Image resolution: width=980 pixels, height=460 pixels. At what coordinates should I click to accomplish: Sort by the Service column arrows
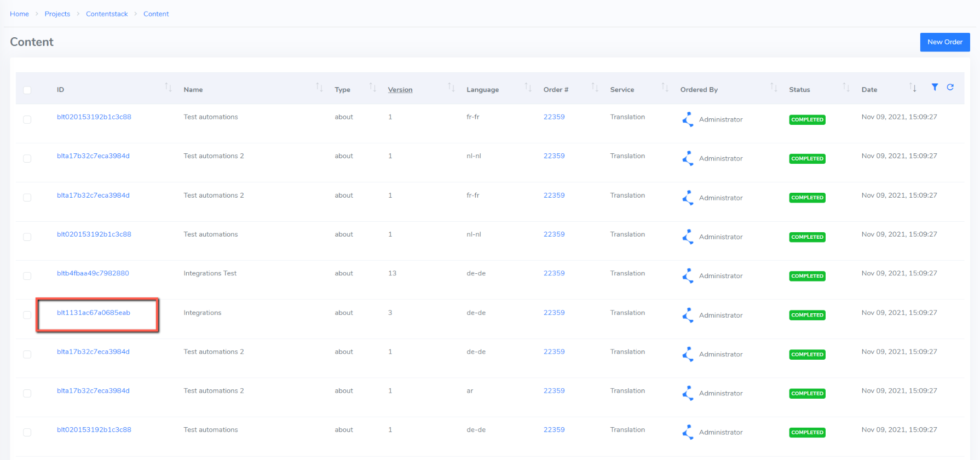pyautogui.click(x=665, y=87)
